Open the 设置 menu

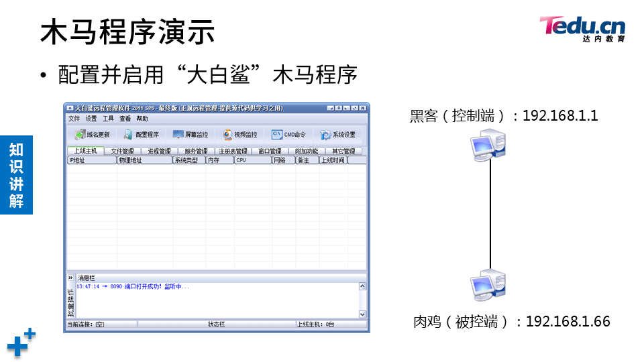click(x=91, y=119)
